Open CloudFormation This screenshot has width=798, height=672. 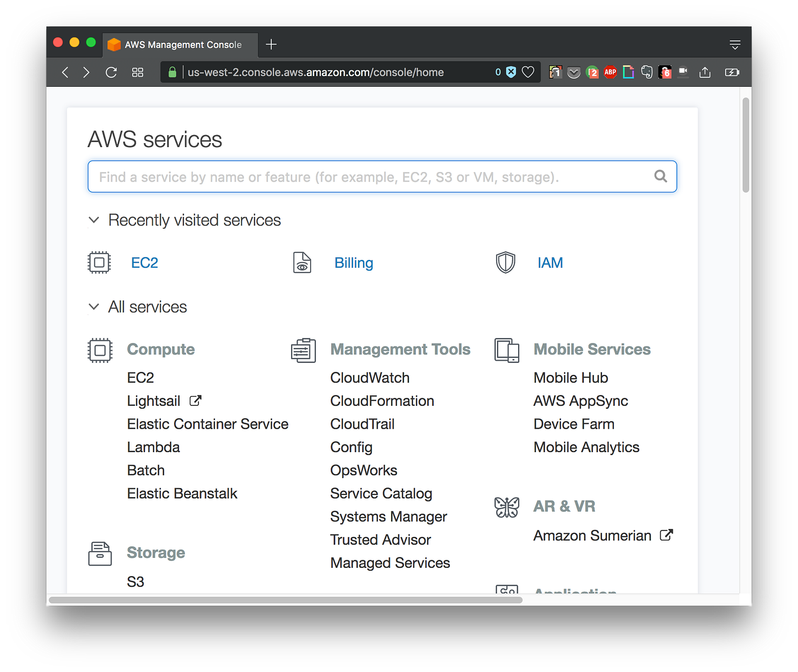[x=383, y=401]
